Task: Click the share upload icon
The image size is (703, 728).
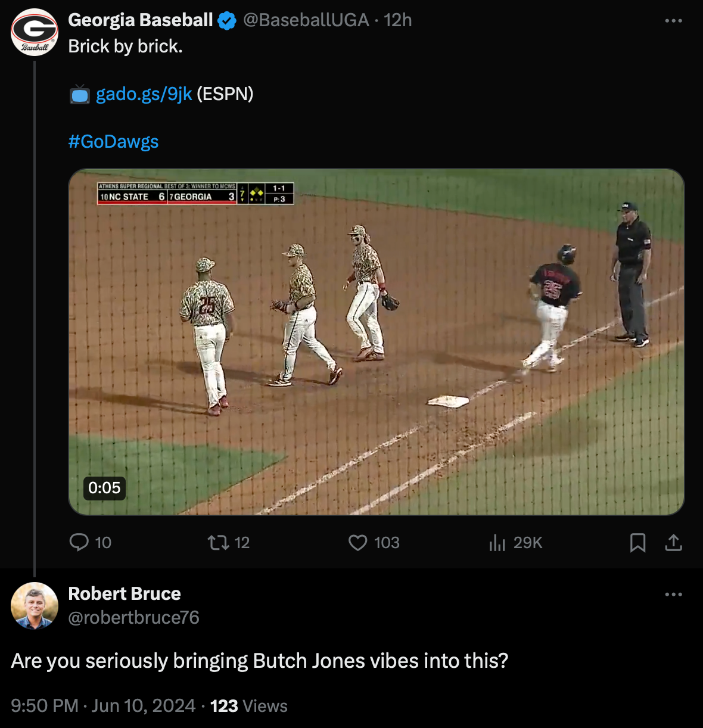Action: [x=673, y=542]
